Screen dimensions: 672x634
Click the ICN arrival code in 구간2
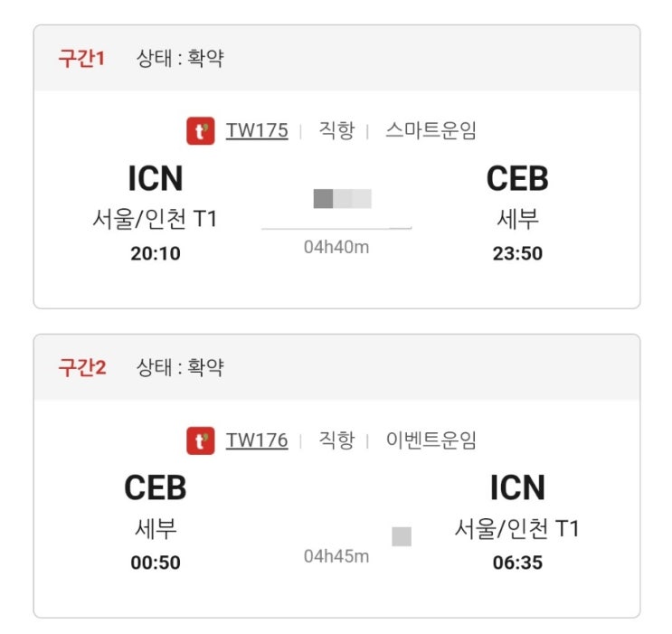(517, 488)
